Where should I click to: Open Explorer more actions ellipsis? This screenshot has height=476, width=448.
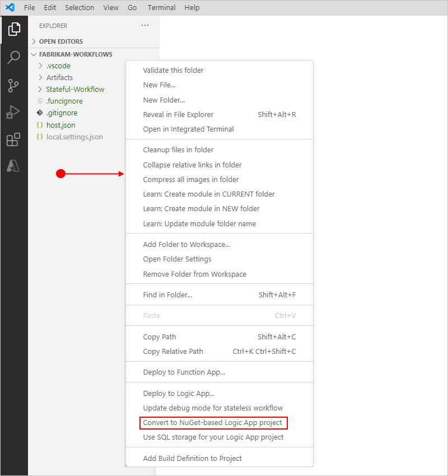click(x=145, y=25)
